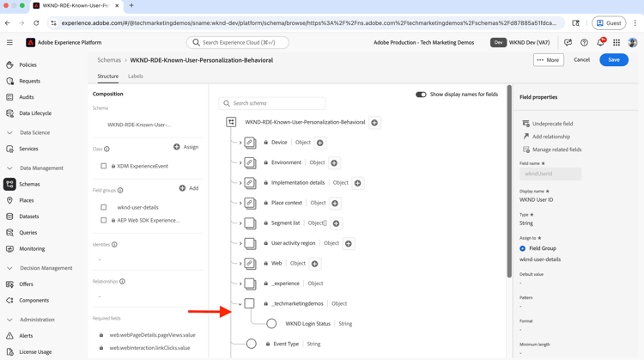Add field to Segment list
644x360 pixels.
(337, 223)
